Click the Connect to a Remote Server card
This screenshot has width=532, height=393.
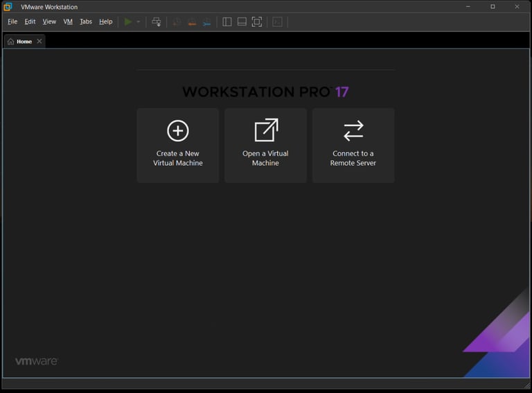(x=353, y=146)
